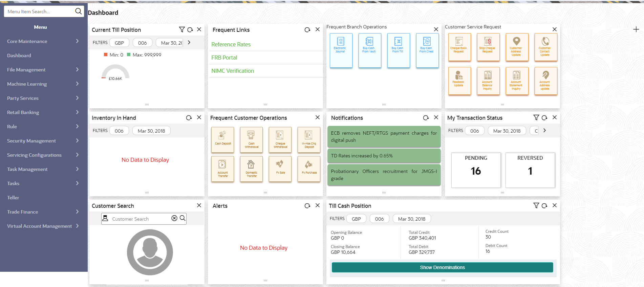The width and height of the screenshot is (644, 287).
Task: Open Buy Cash From Chest tile
Action: click(x=427, y=50)
